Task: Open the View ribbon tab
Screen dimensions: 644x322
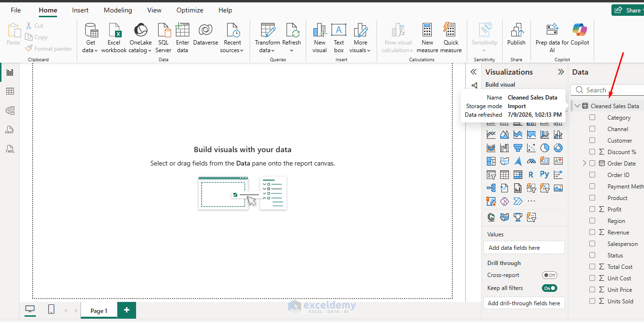Action: click(154, 10)
